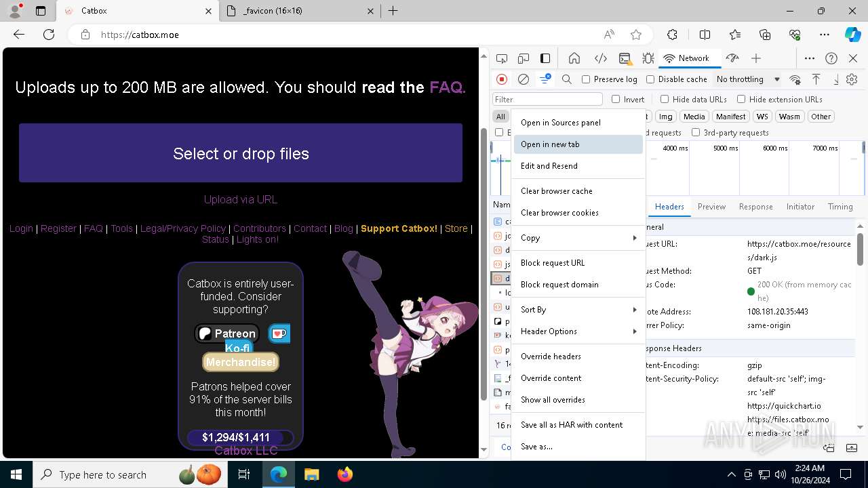This screenshot has width=868, height=488.
Task: Open the Performance panel icon
Action: pos(732,58)
